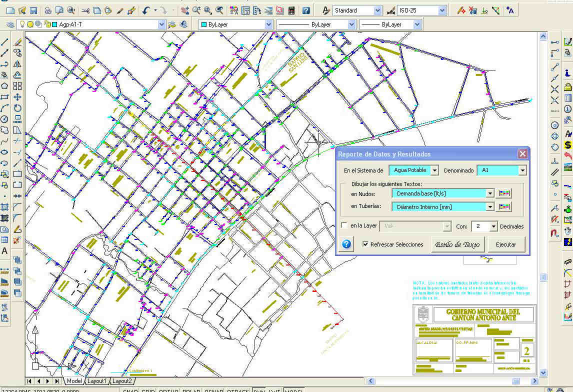
Task: Click the Move tool in the modify toolbar
Action: [x=17, y=97]
